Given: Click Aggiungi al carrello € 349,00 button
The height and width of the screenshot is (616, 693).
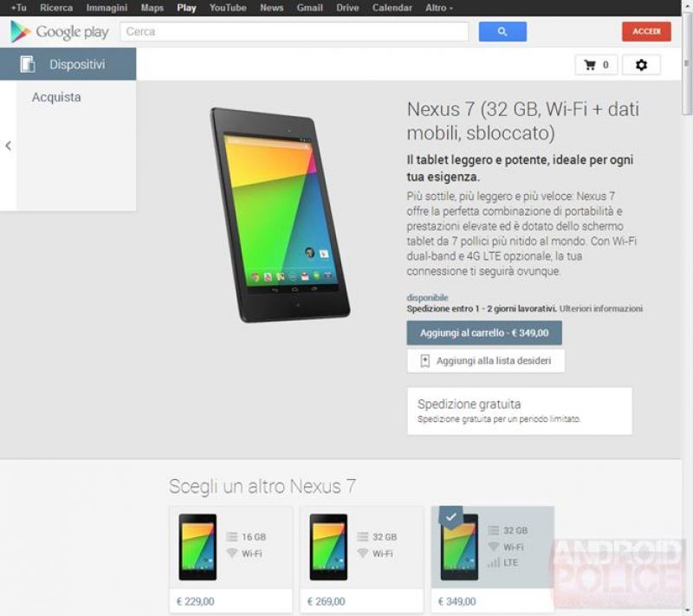Looking at the screenshot, I should point(484,333).
